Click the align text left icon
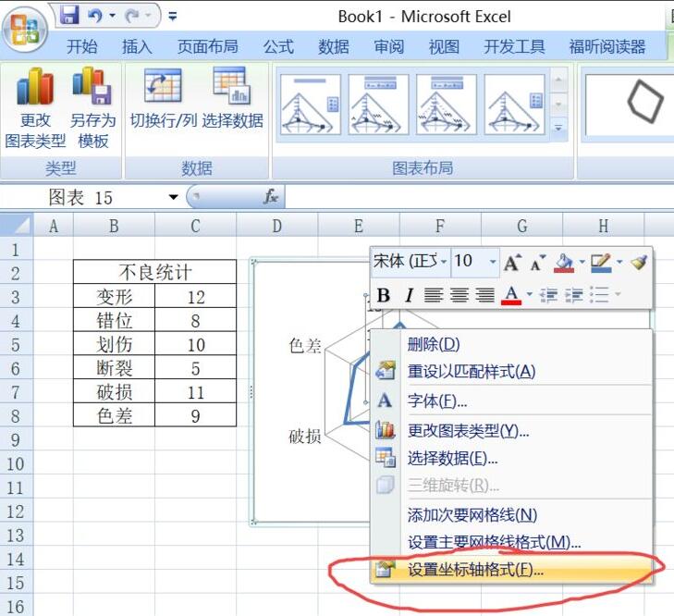This screenshot has width=674, height=616. (434, 295)
